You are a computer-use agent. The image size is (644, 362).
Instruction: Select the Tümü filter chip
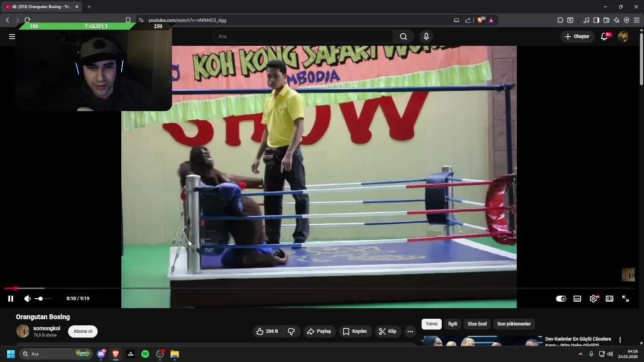[432, 324]
